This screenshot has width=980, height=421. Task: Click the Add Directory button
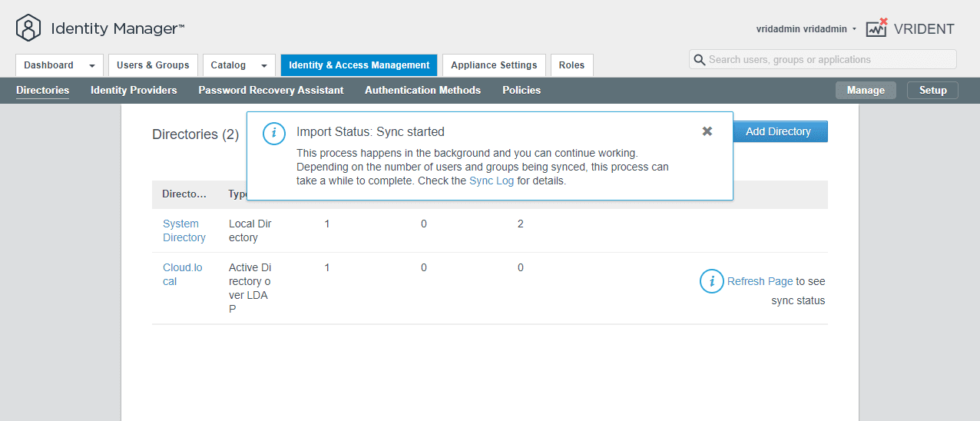778,131
